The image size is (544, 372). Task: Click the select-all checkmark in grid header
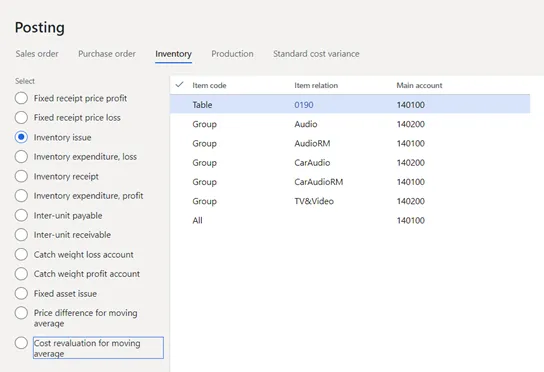point(179,84)
